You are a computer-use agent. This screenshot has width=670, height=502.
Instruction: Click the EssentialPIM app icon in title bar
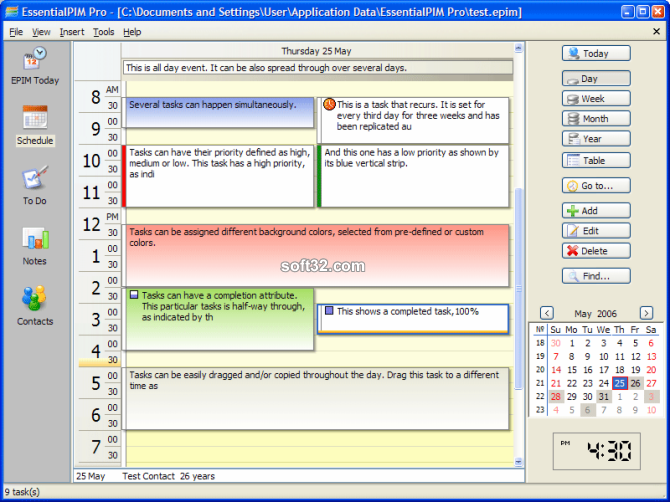[12, 12]
